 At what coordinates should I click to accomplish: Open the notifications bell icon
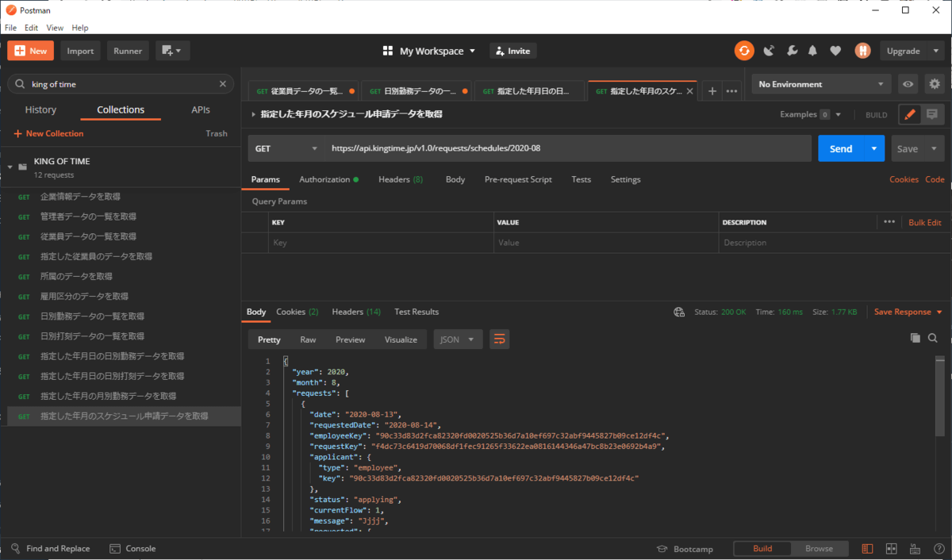click(x=812, y=51)
